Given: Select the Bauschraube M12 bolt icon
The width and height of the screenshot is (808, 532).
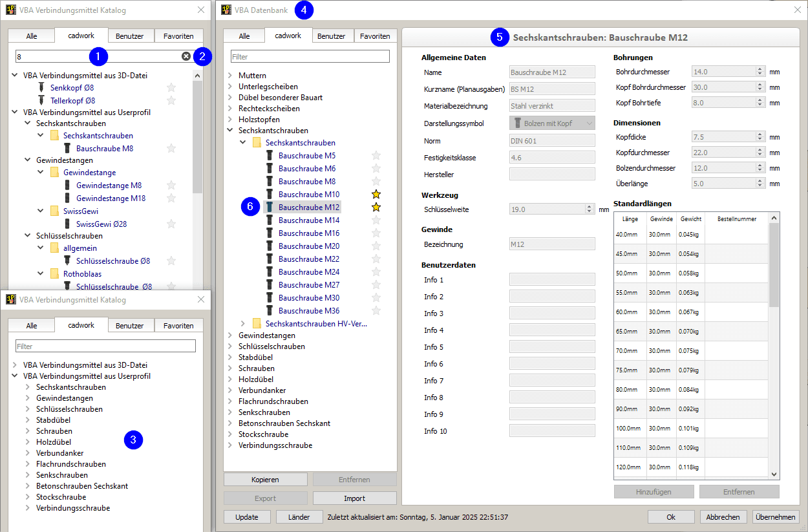Looking at the screenshot, I should [270, 207].
